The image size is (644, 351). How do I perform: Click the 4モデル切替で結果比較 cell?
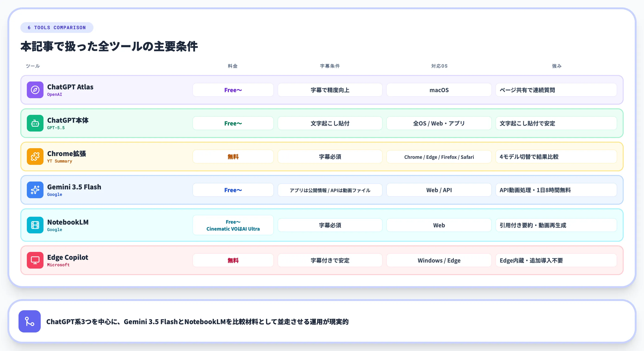(x=556, y=157)
